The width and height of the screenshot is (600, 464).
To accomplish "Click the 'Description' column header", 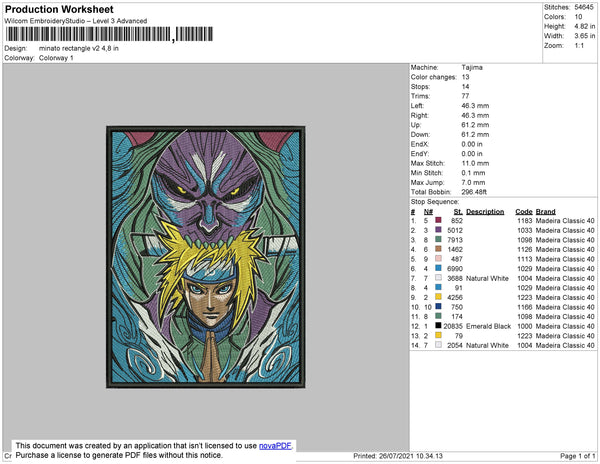I will (x=485, y=212).
